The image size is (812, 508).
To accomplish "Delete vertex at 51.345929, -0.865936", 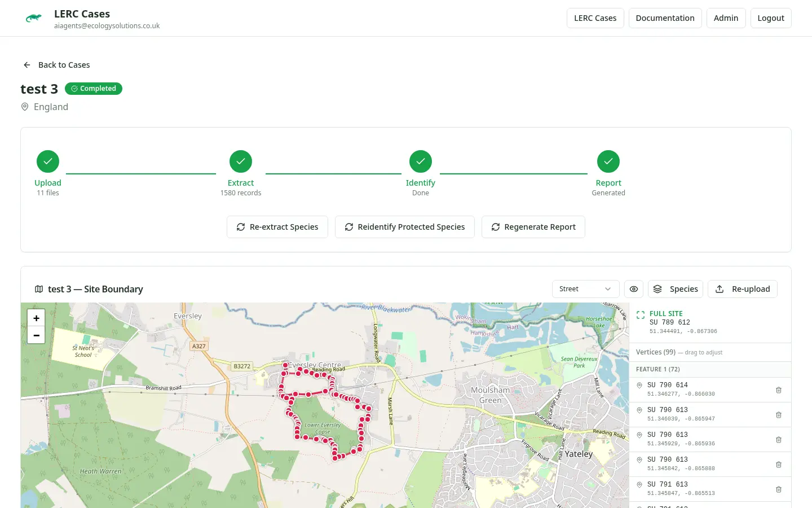I will [779, 440].
